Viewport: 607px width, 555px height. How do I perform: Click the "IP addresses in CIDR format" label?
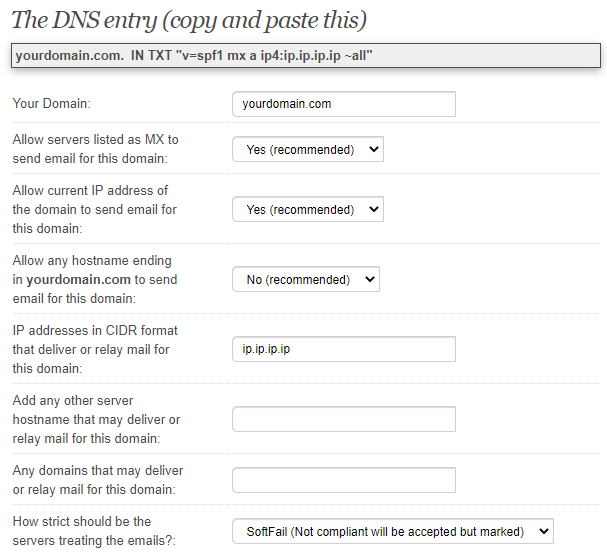95,331
